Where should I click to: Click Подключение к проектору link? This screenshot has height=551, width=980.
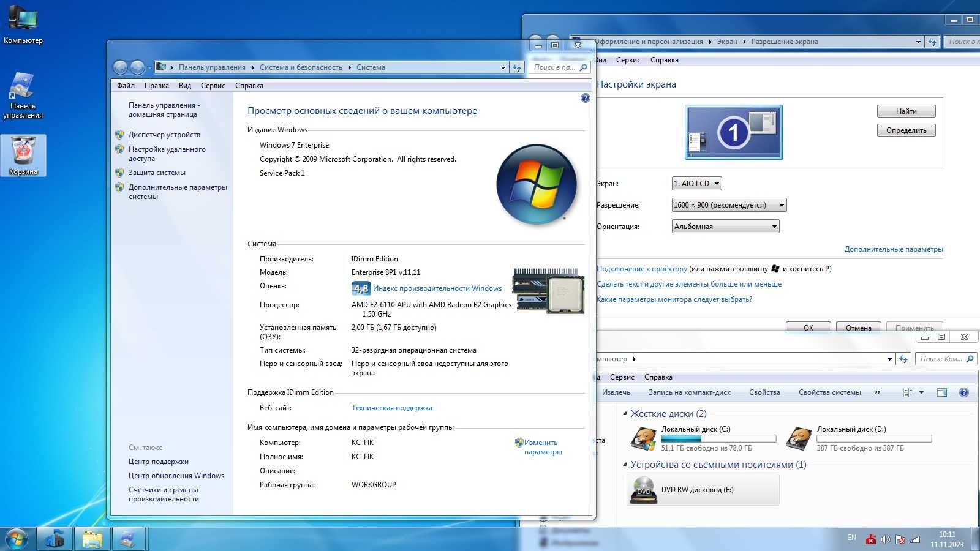[642, 269]
